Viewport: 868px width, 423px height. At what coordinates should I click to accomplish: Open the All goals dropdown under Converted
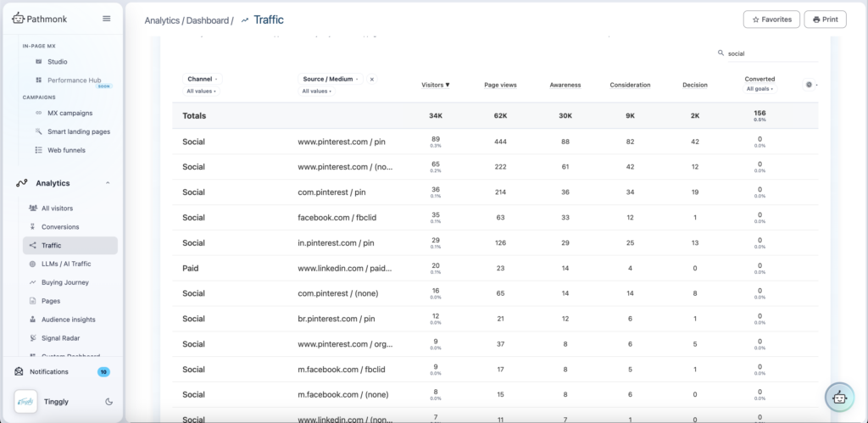tap(760, 89)
